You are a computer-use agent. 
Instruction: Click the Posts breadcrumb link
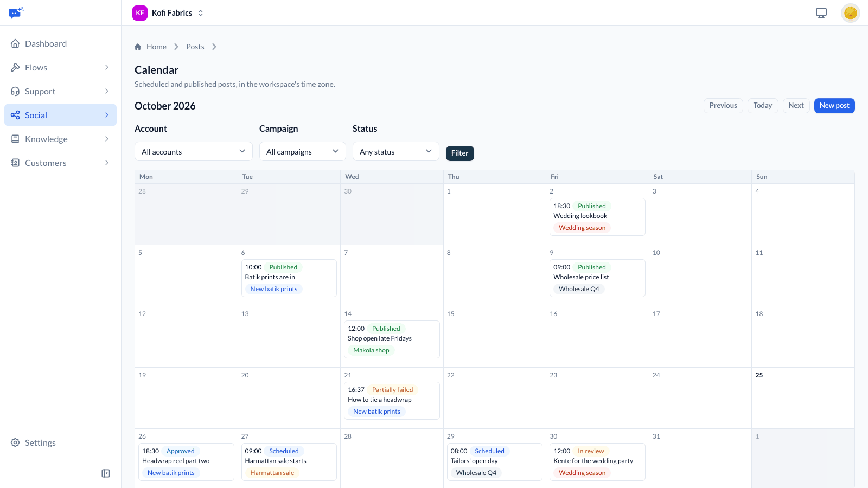(195, 47)
